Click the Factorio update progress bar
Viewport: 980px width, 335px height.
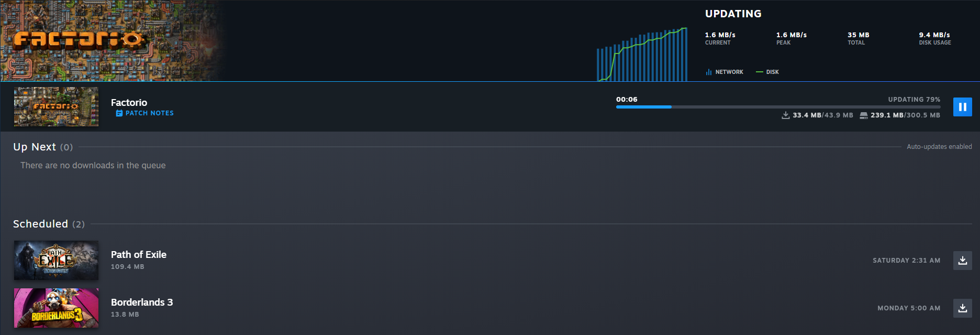click(x=778, y=107)
